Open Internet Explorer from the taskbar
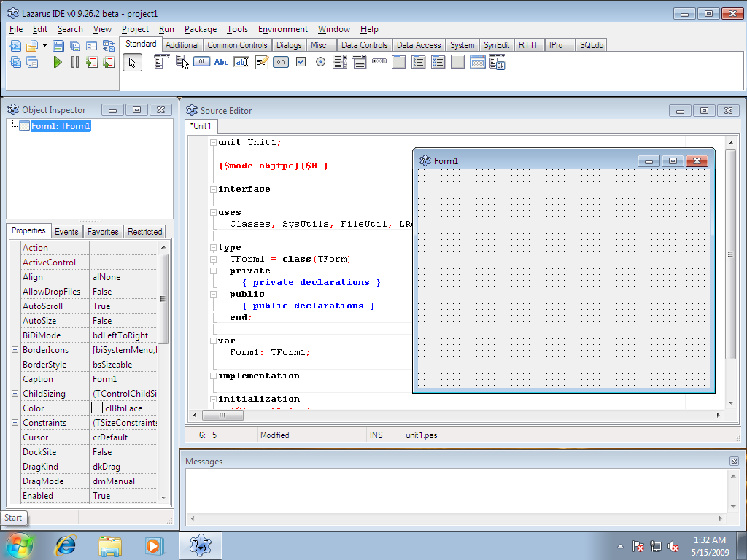This screenshot has width=747, height=560. coord(66,545)
